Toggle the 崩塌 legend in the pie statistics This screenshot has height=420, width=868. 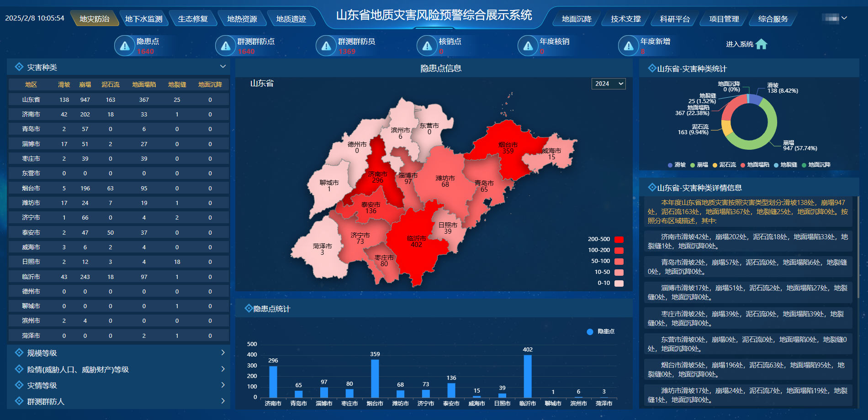(700, 164)
